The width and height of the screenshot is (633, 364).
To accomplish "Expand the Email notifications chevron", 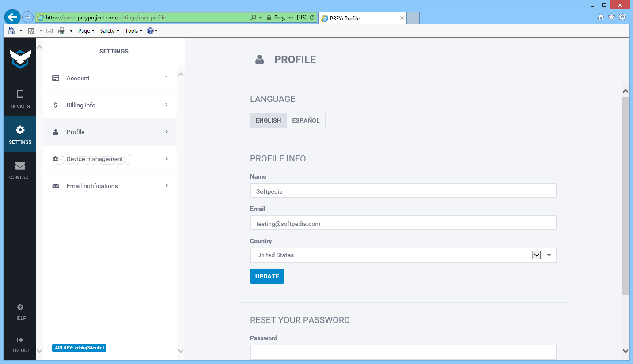I will 167,186.
